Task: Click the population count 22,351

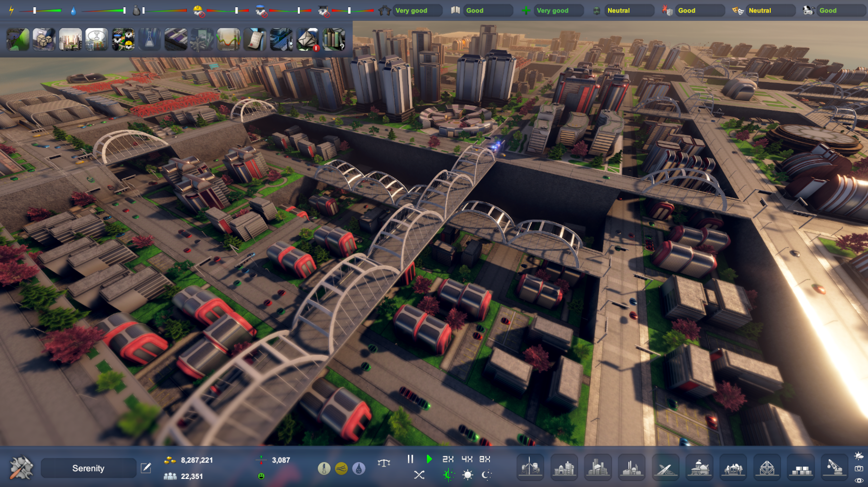Action: tap(192, 476)
